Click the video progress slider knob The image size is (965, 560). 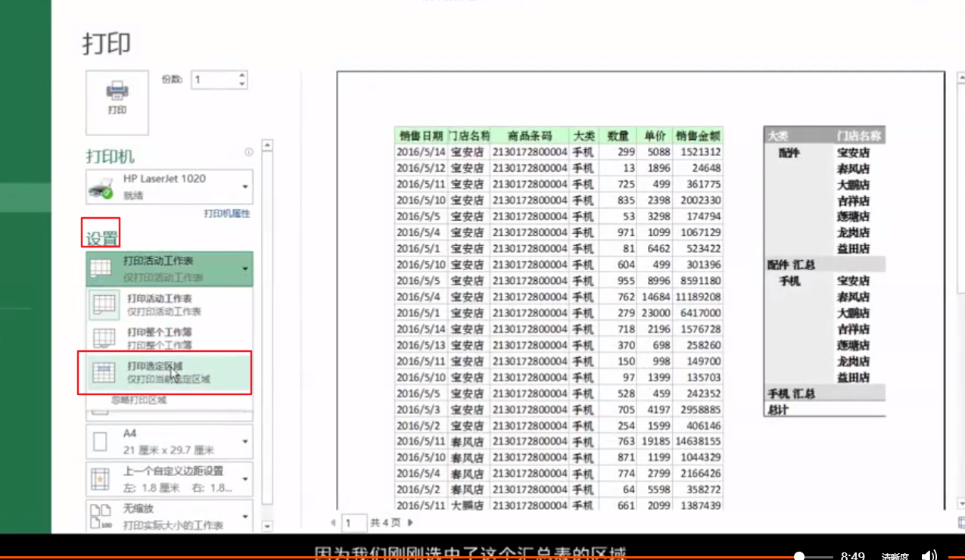799,557
